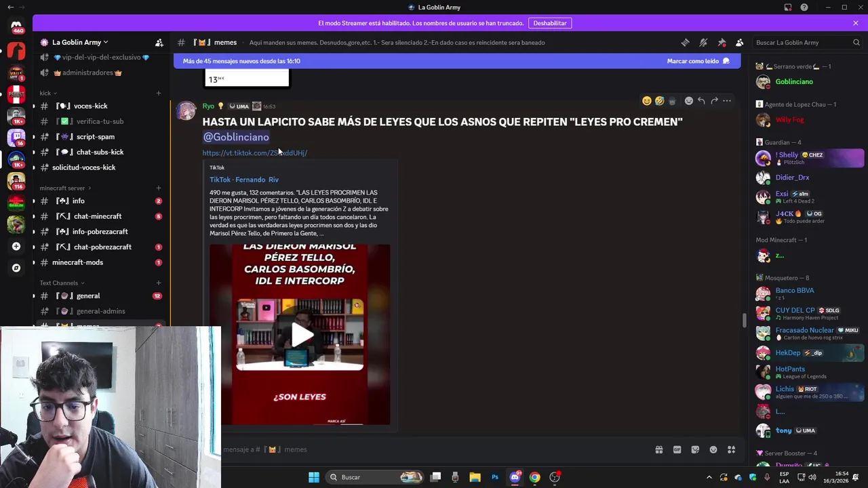
Task: Open the emoji picker in message bar
Action: tap(713, 449)
